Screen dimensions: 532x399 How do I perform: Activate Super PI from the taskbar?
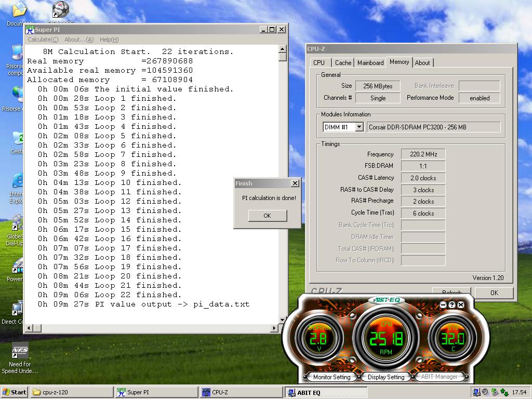point(156,392)
